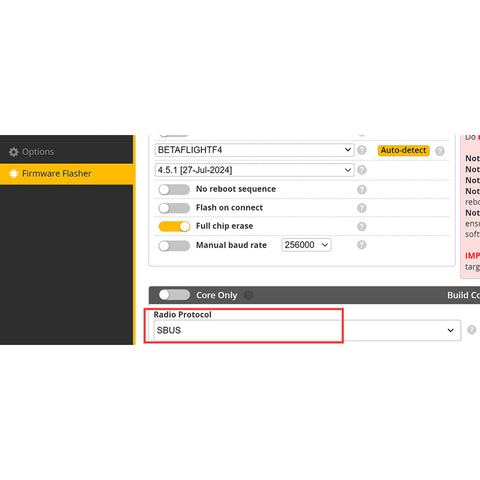Click help icon next to Radio Protocol
Image resolution: width=480 pixels, height=480 pixels.
click(471, 330)
